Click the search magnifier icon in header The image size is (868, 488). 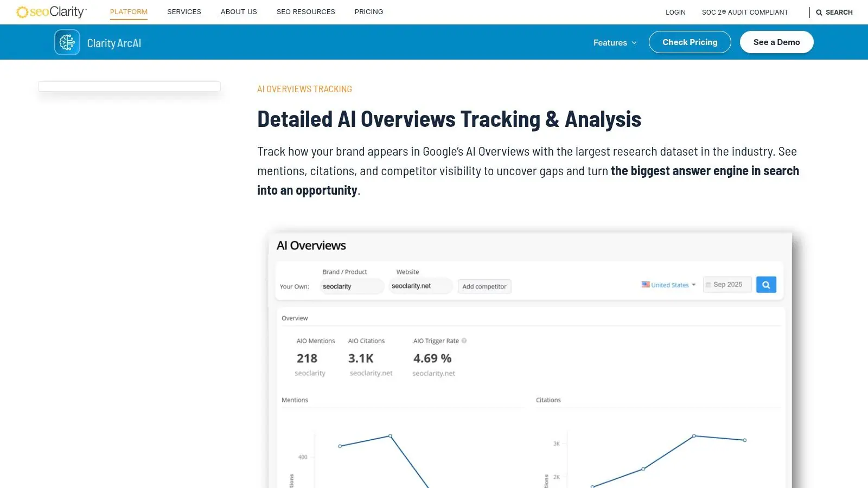coord(819,12)
